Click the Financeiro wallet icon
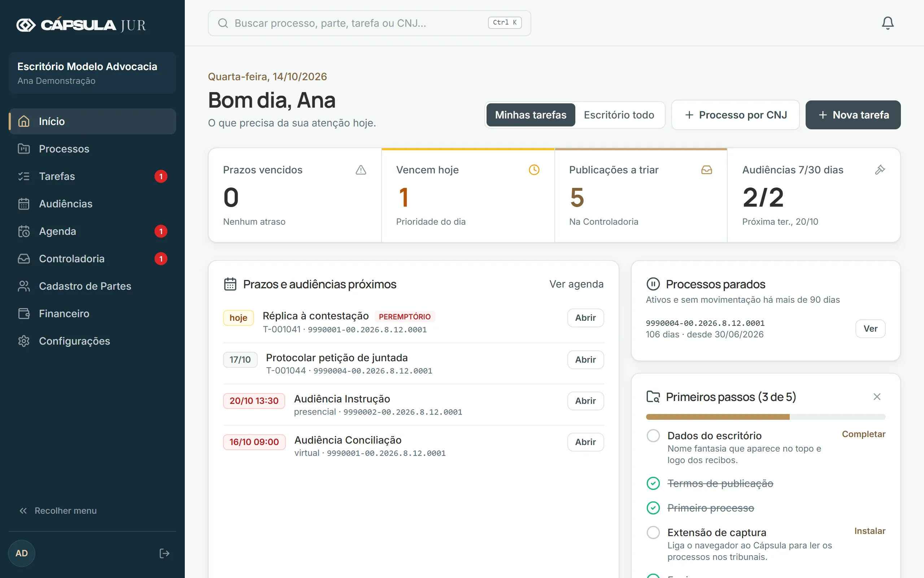 coord(24,314)
